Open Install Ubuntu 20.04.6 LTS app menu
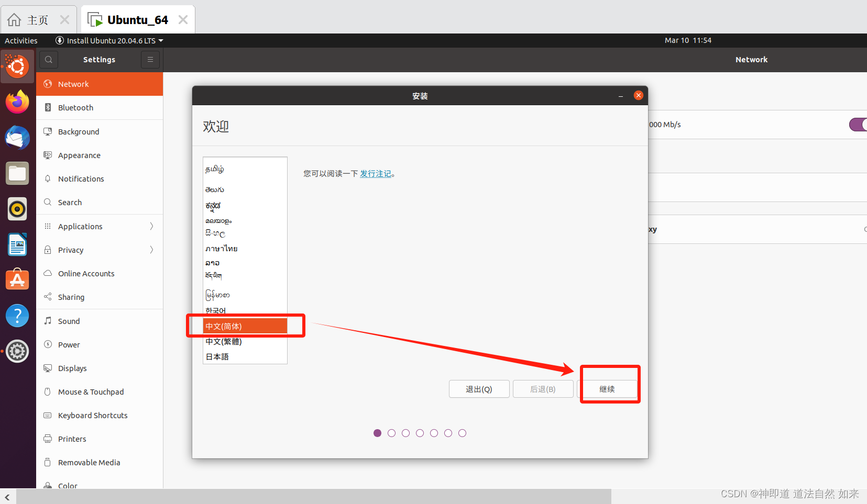Screen dimensions: 867x504 point(109,40)
